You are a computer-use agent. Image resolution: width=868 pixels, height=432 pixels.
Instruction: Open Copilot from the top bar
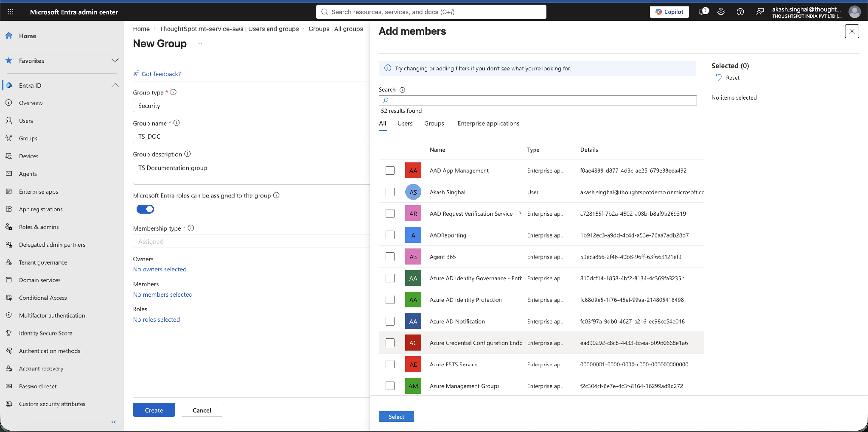(669, 12)
